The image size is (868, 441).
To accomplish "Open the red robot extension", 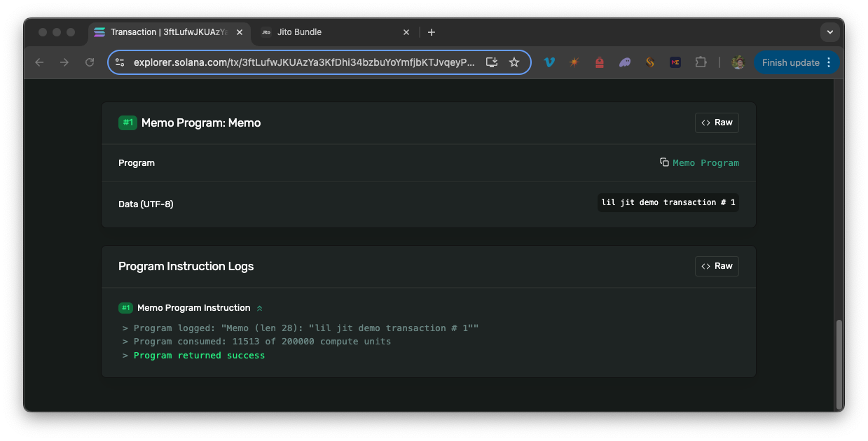I will click(x=600, y=62).
